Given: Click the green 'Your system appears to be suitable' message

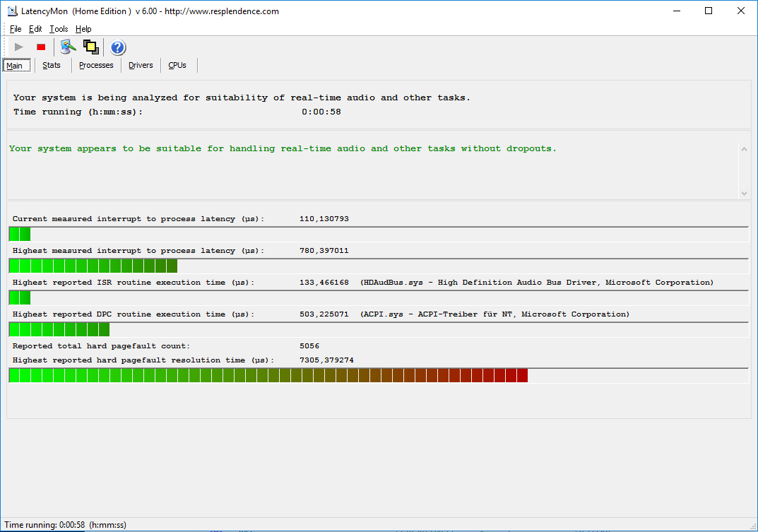Looking at the screenshot, I should (x=283, y=148).
